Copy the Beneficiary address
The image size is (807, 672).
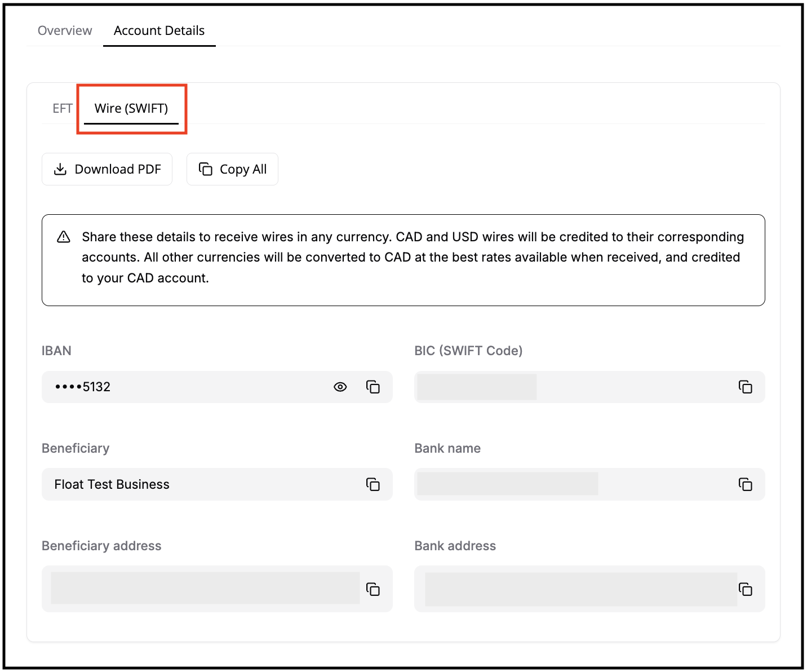373,589
